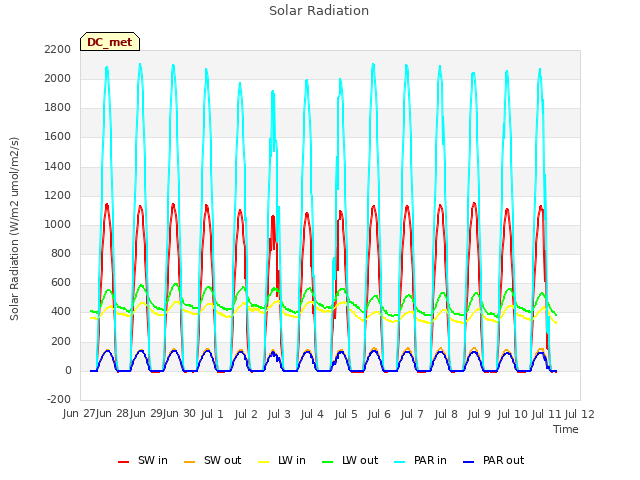The image size is (640, 480).
Task: Click the 2000 y-axis tick label
Action: click(x=58, y=78)
